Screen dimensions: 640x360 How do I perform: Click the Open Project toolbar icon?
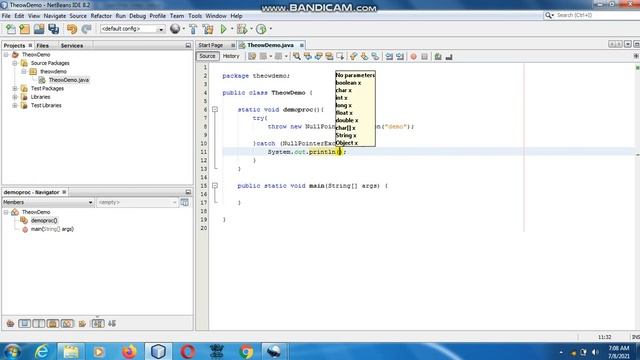[x=39, y=29]
